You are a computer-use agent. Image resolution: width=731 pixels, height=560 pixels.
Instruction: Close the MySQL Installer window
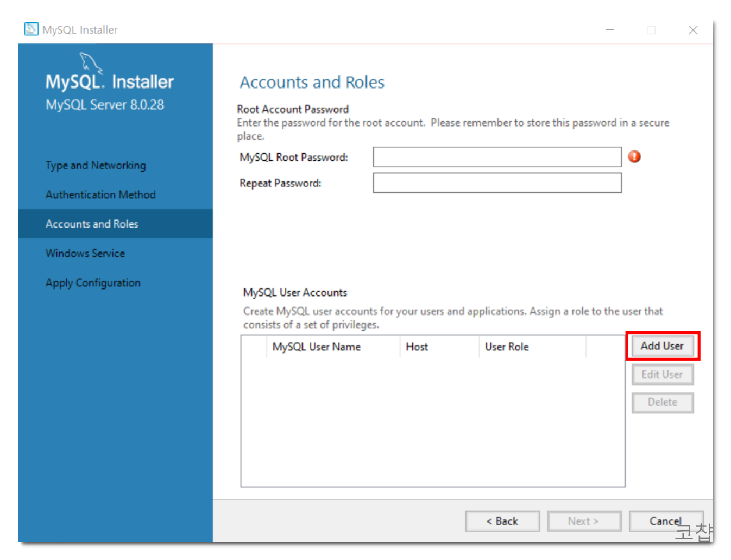[x=693, y=30]
